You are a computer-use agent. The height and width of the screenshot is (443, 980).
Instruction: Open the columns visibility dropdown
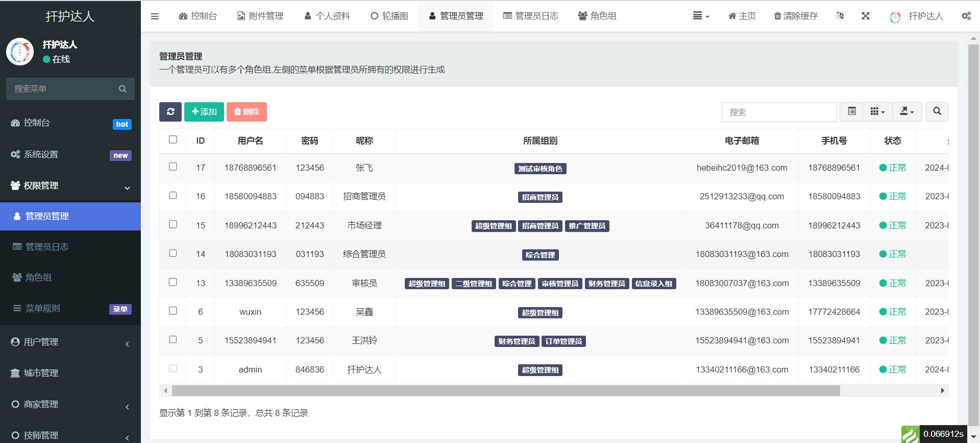coord(877,111)
